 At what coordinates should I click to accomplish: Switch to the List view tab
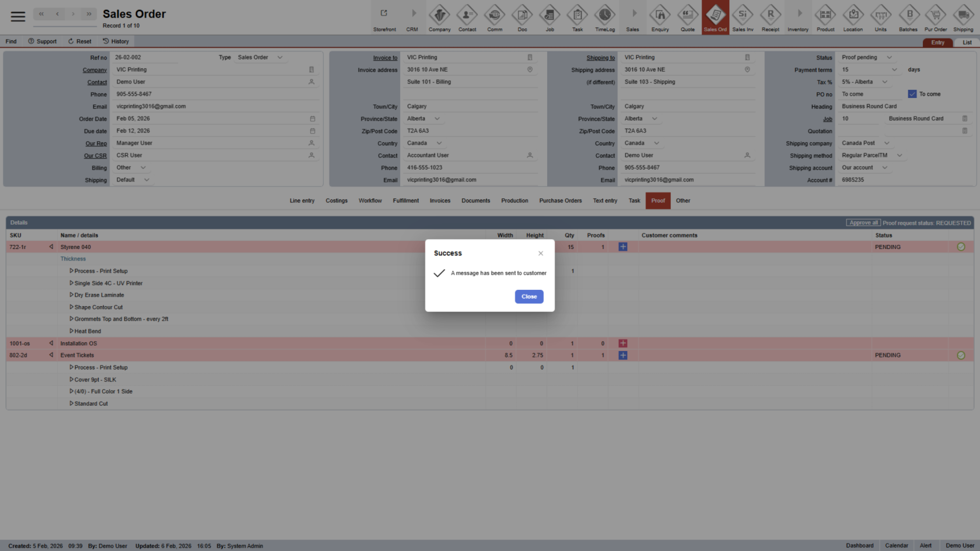967,43
